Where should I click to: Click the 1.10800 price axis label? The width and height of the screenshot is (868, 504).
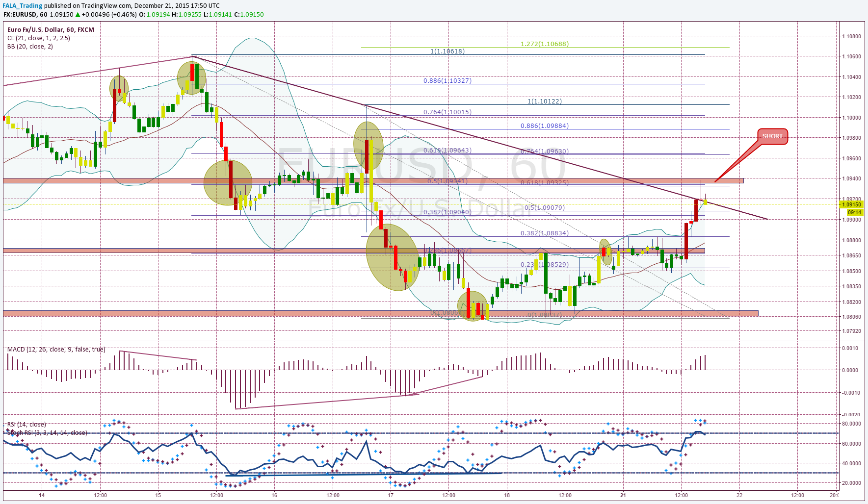851,36
